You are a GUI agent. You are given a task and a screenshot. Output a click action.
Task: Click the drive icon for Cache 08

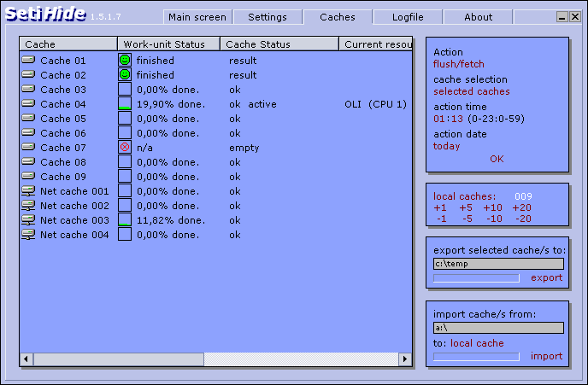click(x=28, y=162)
